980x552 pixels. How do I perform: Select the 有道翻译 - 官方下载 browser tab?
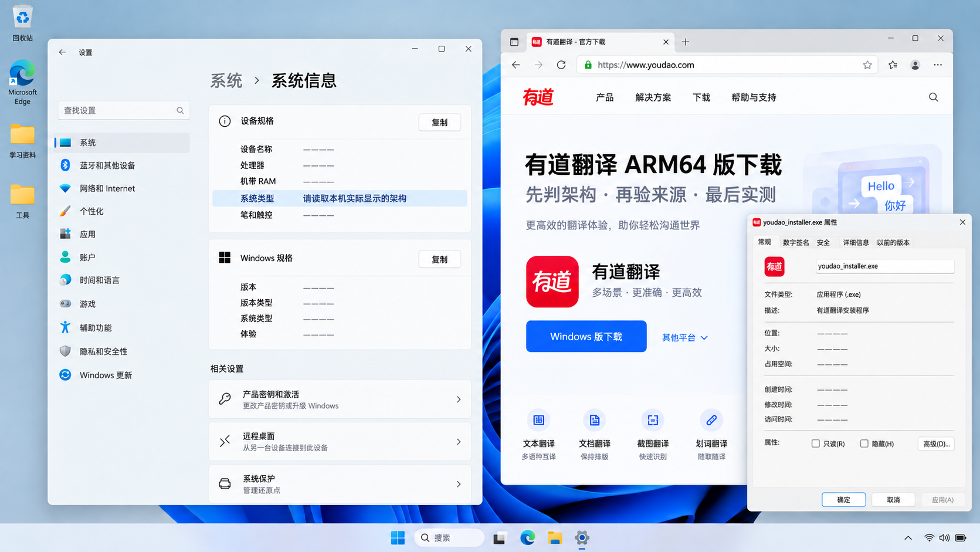[x=599, y=42]
